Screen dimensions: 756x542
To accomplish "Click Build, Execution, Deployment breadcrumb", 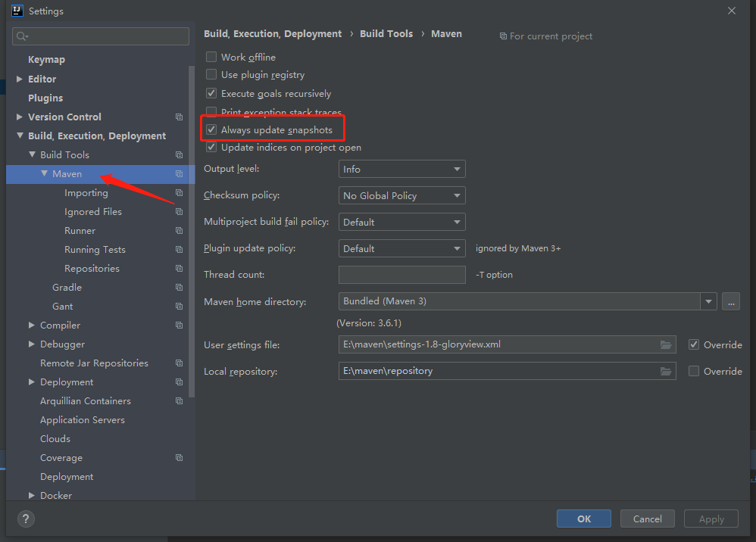I will click(273, 34).
